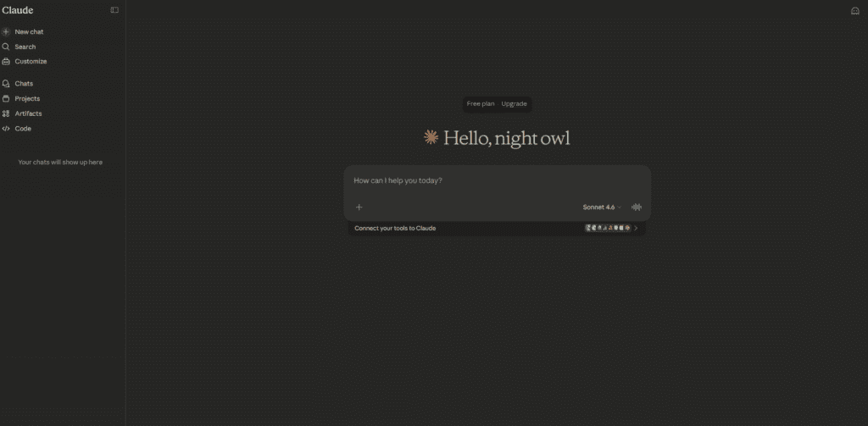The image size is (868, 426).
Task: Click the plus icon beside New chat
Action: 6,32
